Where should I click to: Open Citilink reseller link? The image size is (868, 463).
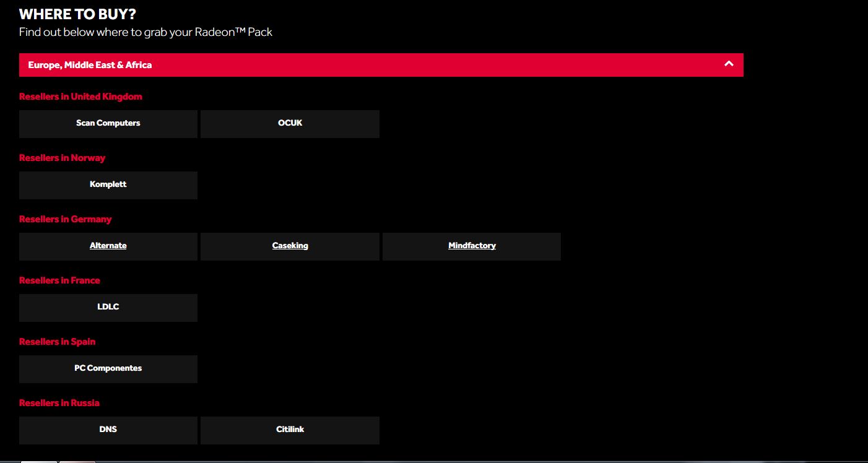pos(290,430)
